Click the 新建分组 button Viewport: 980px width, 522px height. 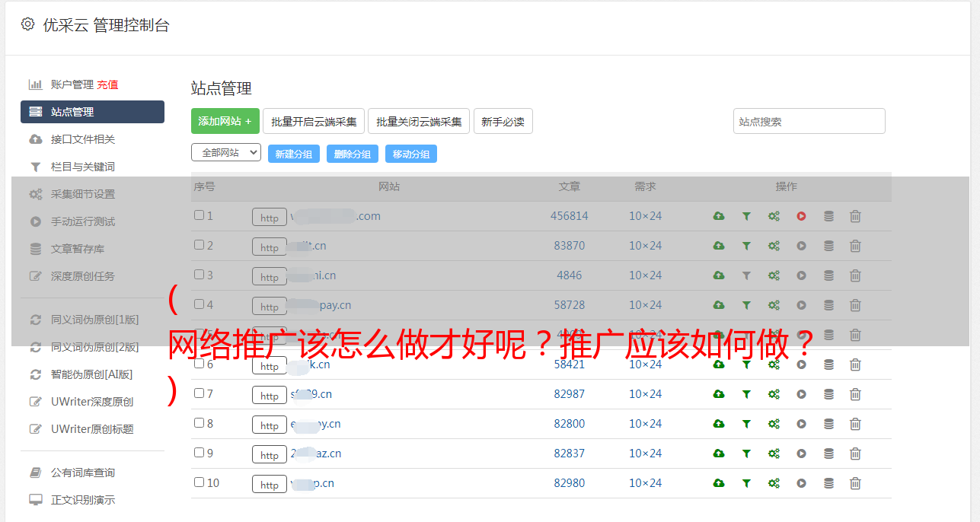click(x=293, y=154)
